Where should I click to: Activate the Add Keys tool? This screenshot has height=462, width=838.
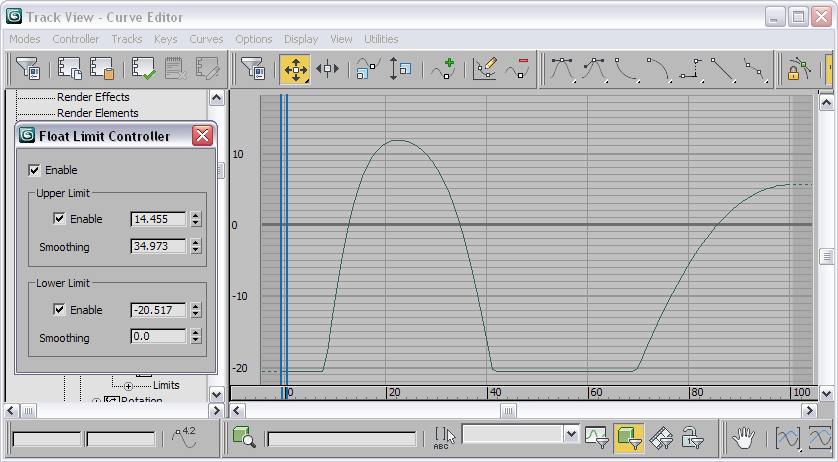(444, 69)
